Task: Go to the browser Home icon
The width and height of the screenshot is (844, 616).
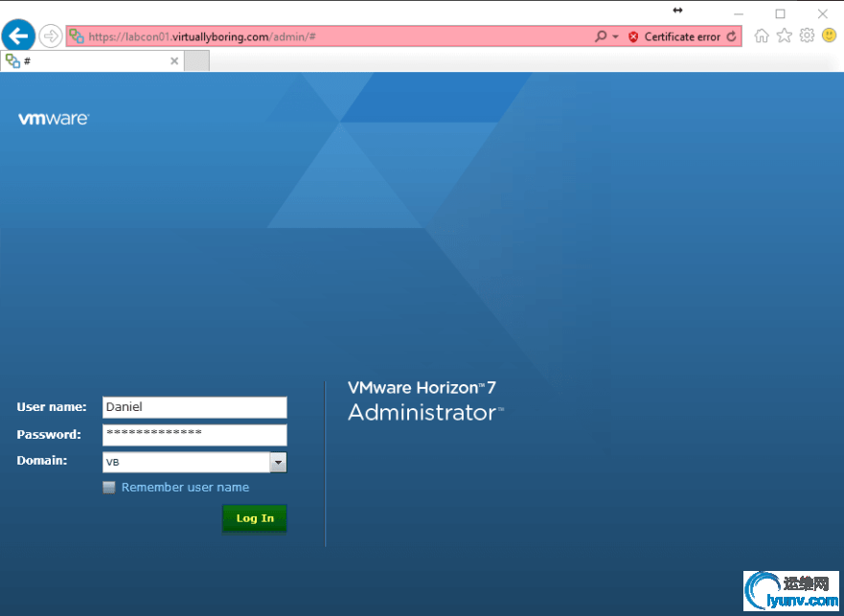Action: (x=761, y=36)
